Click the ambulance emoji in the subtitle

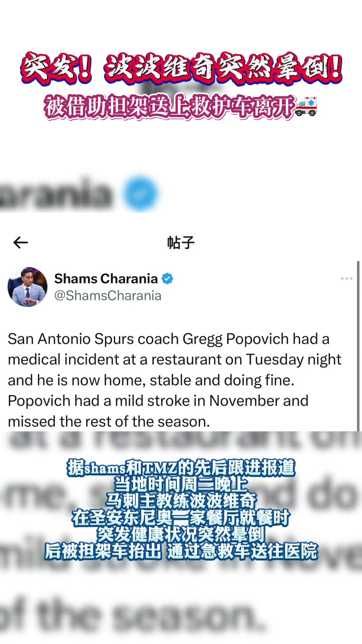[306, 107]
